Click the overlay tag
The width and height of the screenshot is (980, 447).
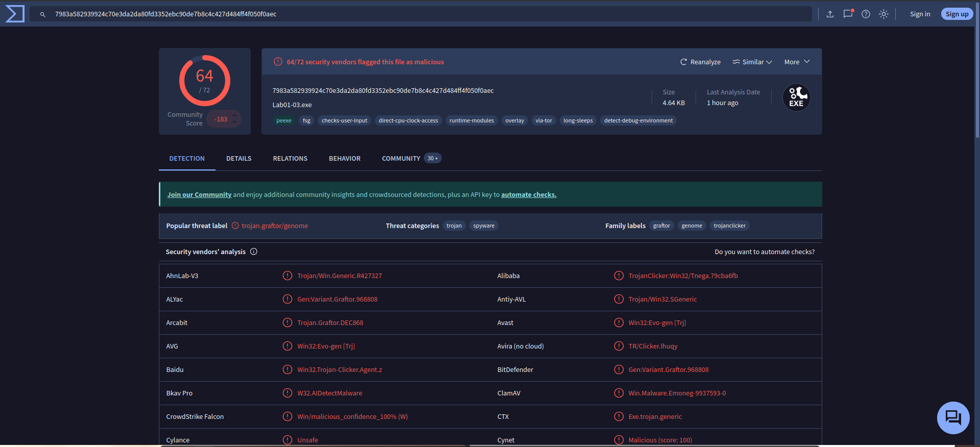515,120
